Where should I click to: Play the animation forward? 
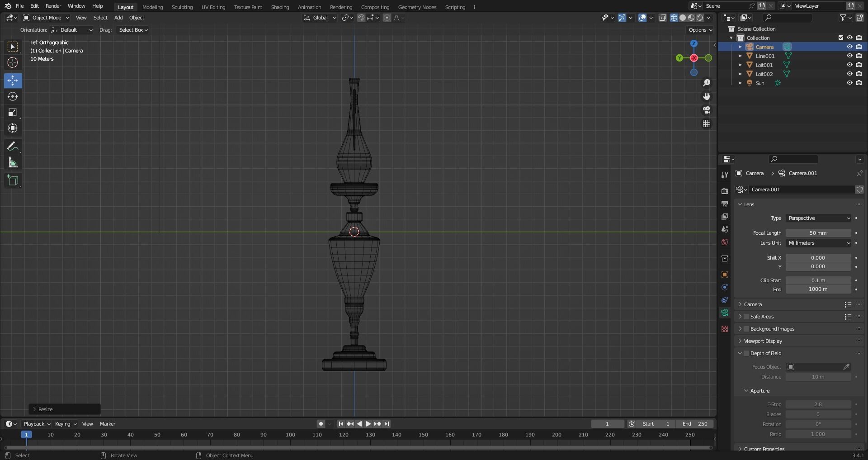point(368,424)
